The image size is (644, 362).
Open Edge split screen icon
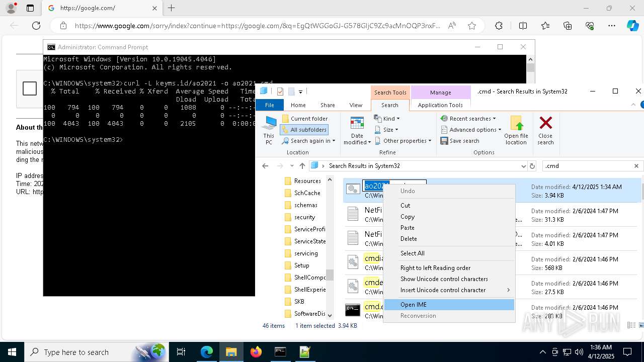click(523, 26)
